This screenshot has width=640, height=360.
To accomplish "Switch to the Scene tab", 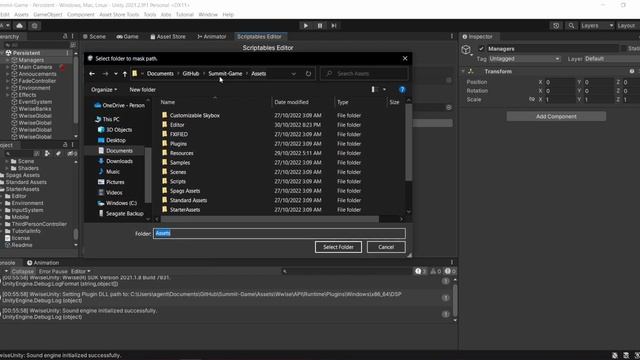I will [x=94, y=37].
